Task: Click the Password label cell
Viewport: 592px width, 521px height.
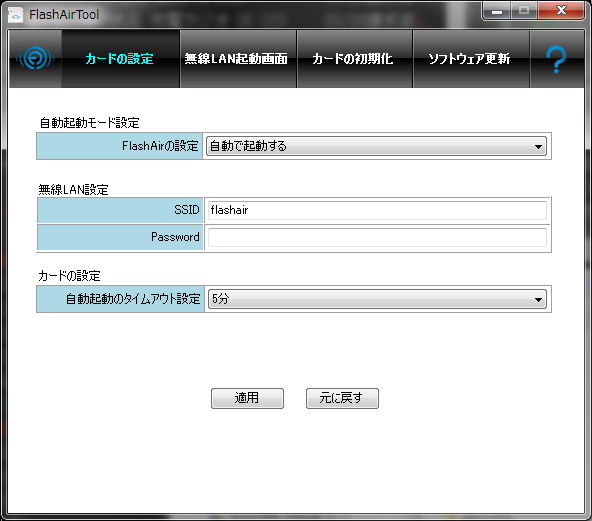Action: tap(120, 237)
